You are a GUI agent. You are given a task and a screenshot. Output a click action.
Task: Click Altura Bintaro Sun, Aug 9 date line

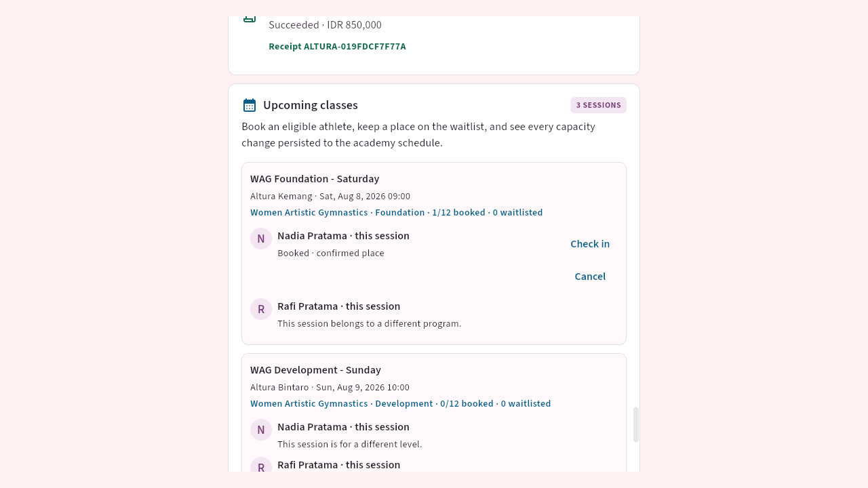[x=330, y=388]
